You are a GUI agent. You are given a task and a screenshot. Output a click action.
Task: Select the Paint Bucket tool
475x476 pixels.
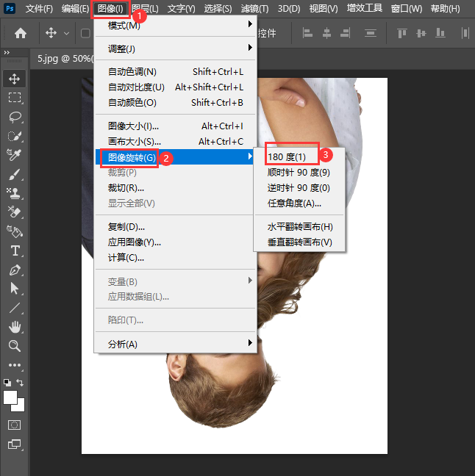click(14, 231)
